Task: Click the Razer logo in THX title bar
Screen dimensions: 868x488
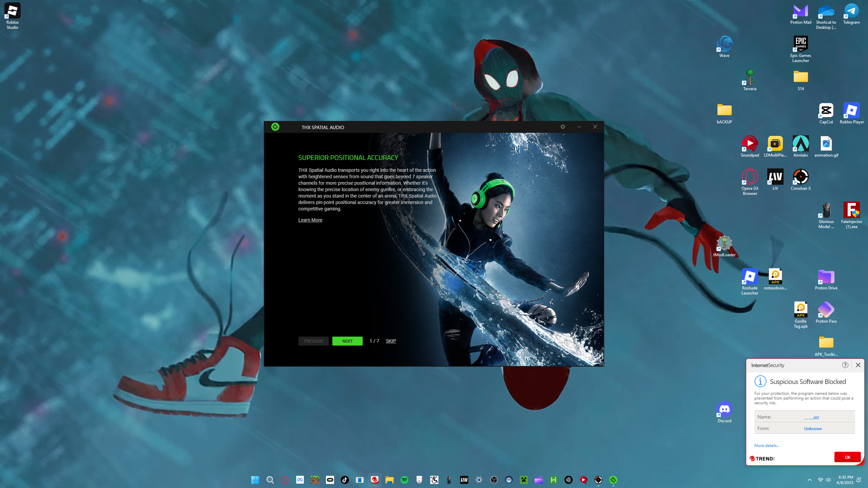Action: pyautogui.click(x=275, y=127)
